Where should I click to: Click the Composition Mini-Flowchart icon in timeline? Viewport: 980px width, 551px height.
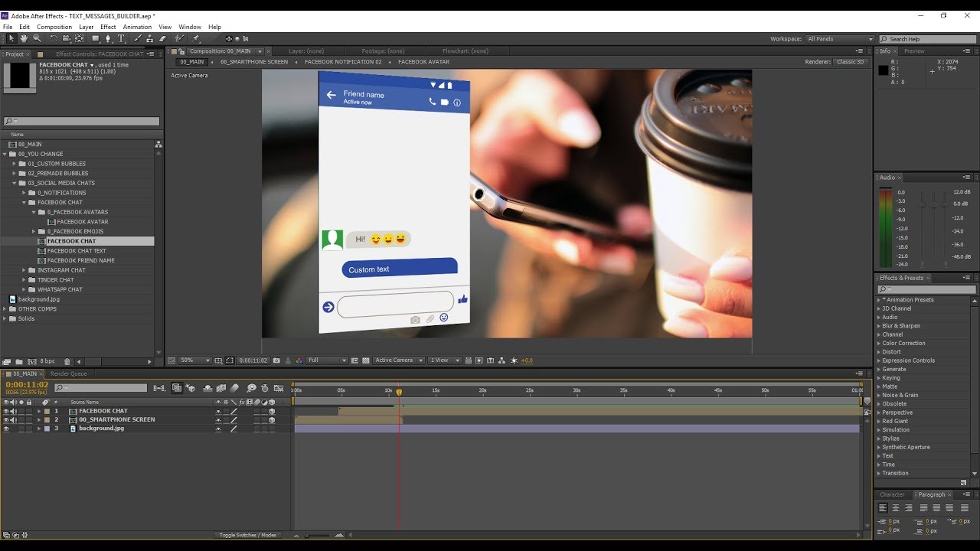[x=159, y=388]
